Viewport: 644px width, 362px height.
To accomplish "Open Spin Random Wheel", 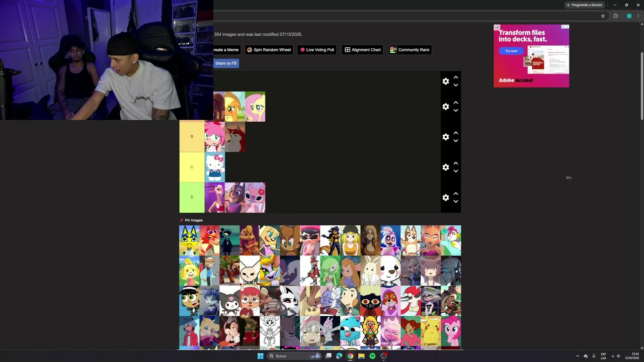I will 269,50.
